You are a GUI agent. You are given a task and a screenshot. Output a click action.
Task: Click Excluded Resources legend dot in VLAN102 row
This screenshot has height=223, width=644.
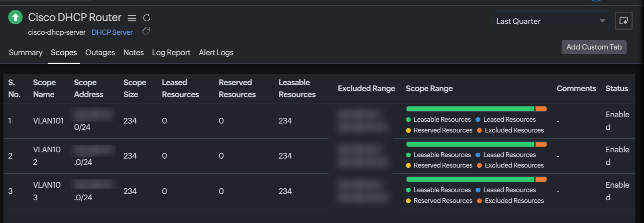pyautogui.click(x=479, y=165)
